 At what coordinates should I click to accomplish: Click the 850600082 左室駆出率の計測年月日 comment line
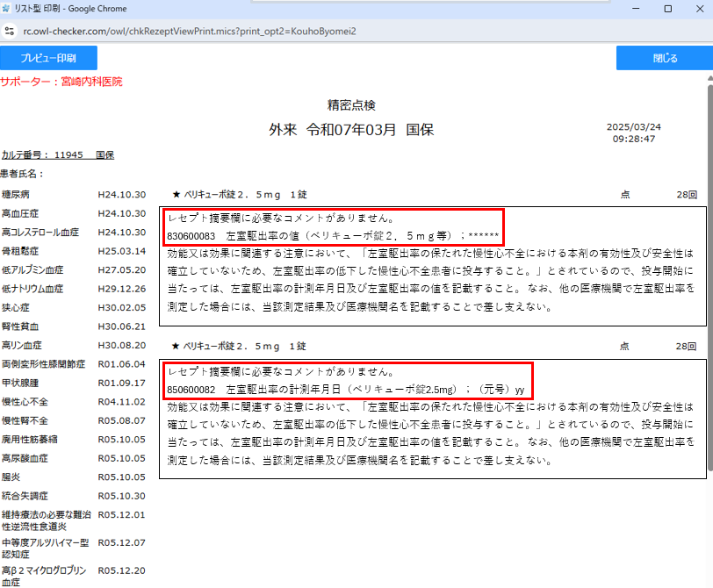click(x=346, y=390)
